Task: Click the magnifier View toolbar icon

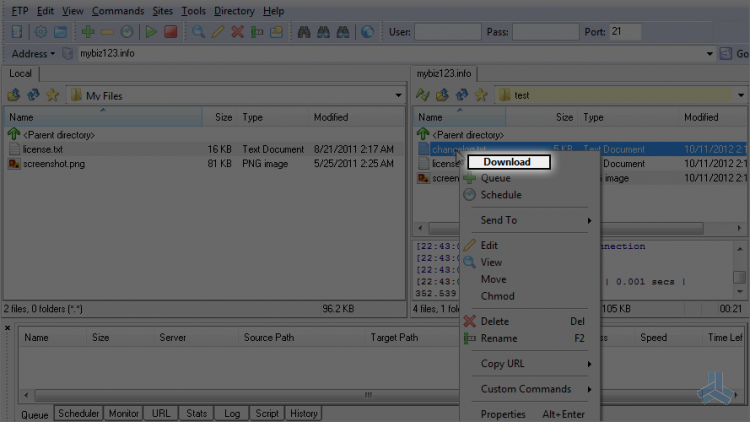Action: (198, 32)
